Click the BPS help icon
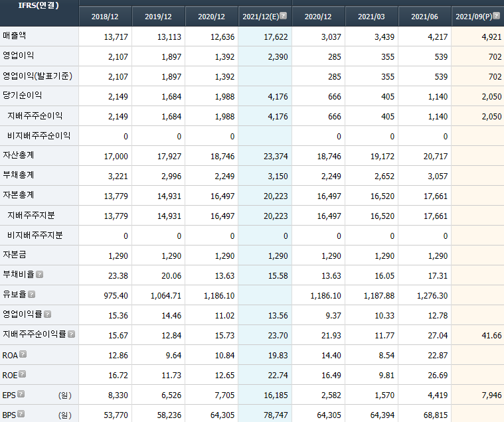The width and height of the screenshot is (504, 422). point(21,413)
